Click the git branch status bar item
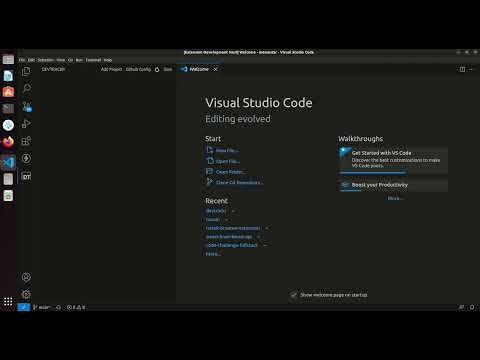The width and height of the screenshot is (480, 360). 42,307
